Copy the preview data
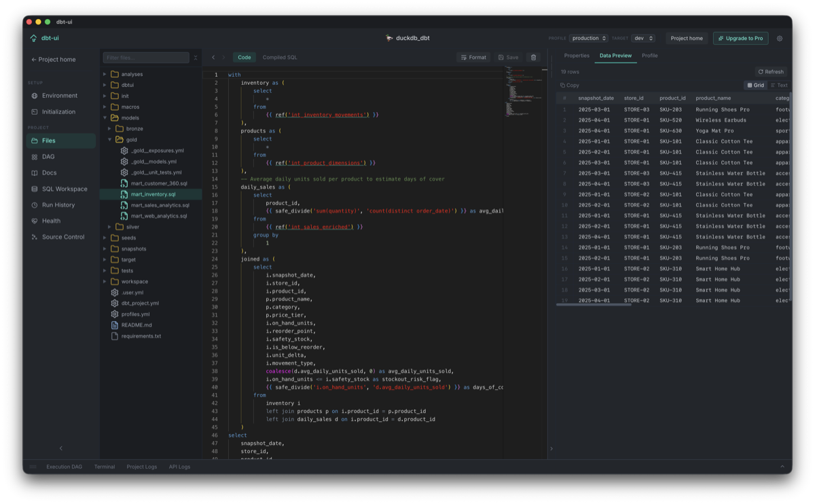Image resolution: width=815 pixels, height=504 pixels. 570,86
